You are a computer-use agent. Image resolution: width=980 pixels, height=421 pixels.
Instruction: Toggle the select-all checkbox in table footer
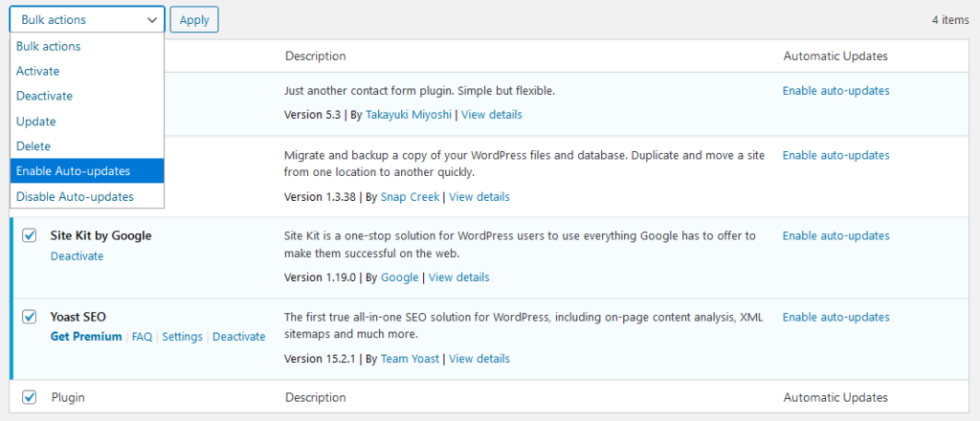[x=30, y=397]
